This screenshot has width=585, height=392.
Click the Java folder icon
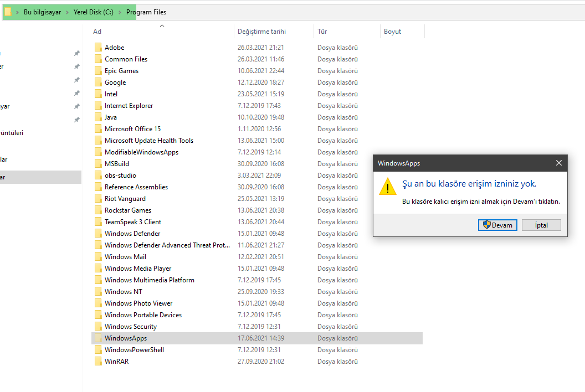(98, 117)
